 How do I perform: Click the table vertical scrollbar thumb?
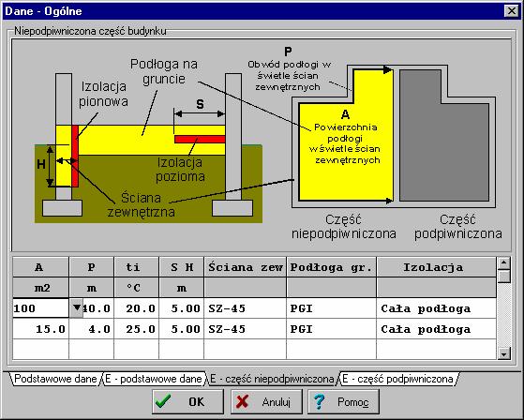pos(503,276)
